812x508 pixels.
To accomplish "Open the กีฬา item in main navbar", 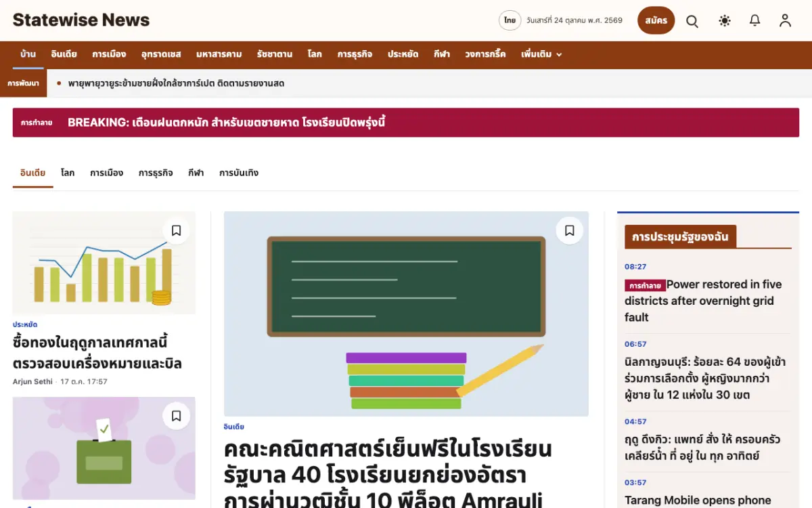I will click(442, 55).
